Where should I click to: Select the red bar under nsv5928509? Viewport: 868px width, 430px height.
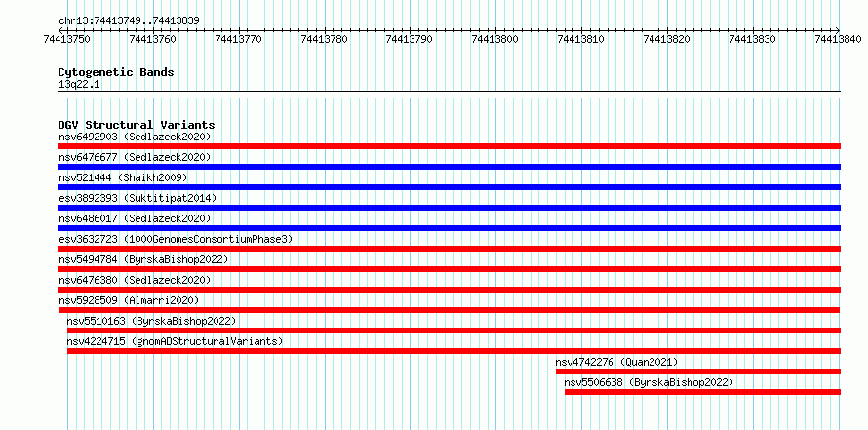pos(449,310)
